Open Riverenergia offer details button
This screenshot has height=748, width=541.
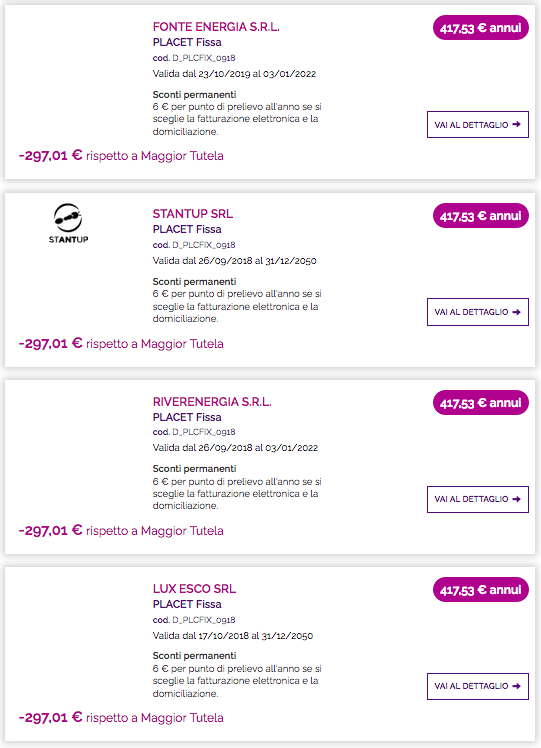pos(478,499)
